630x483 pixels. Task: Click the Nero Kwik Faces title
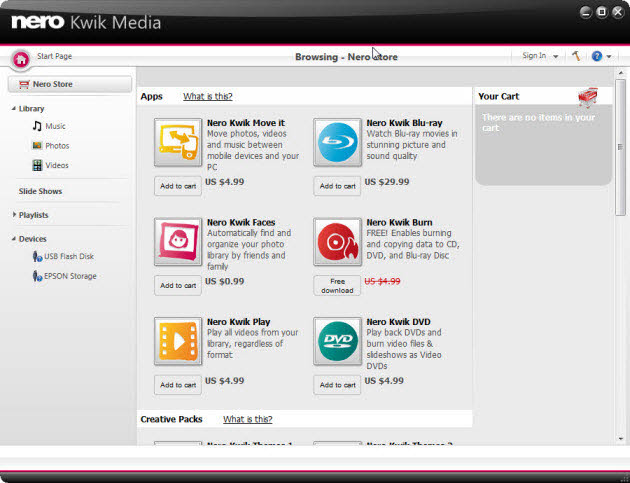(241, 222)
